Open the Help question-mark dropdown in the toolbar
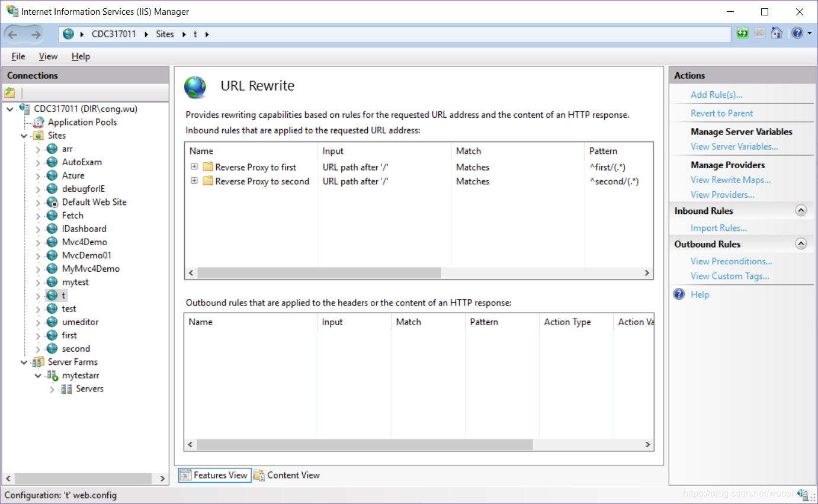This screenshot has height=504, width=818. 802,33
